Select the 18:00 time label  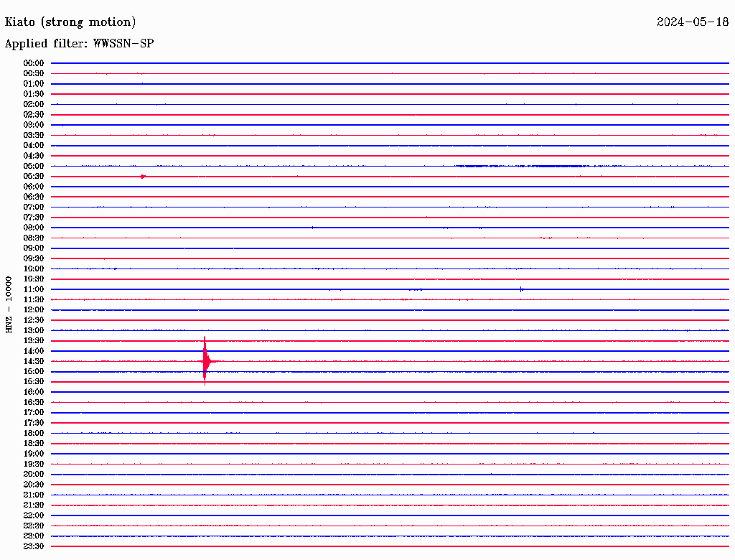[34, 433]
